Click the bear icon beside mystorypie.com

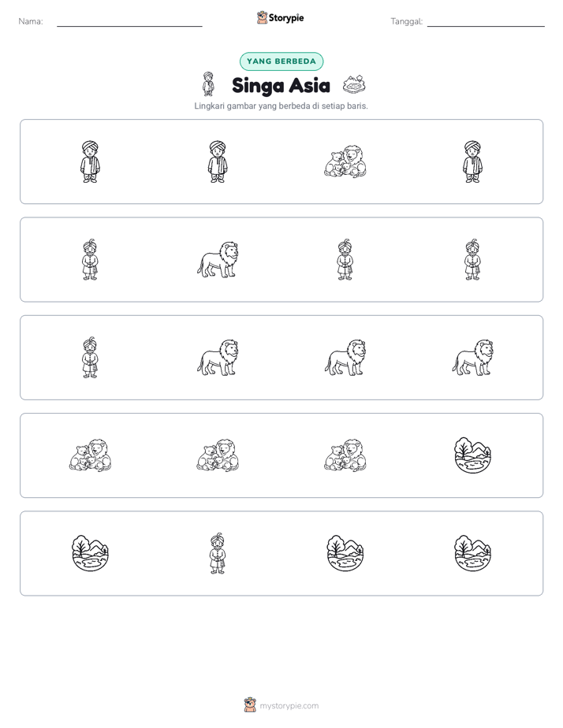coord(250,705)
